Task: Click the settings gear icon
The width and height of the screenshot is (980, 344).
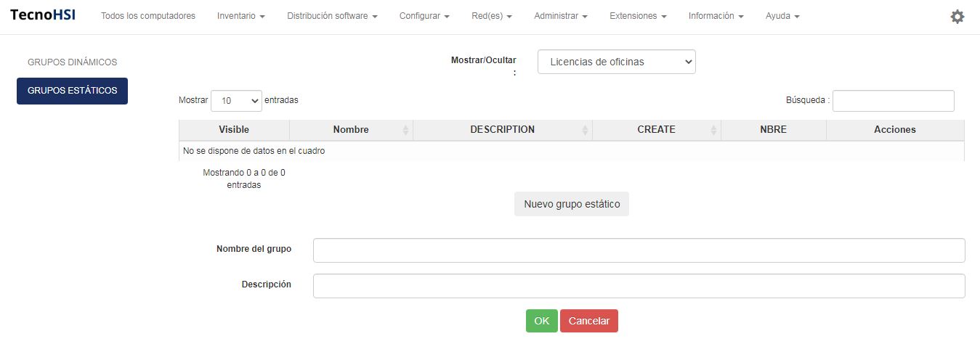Action: (x=957, y=17)
